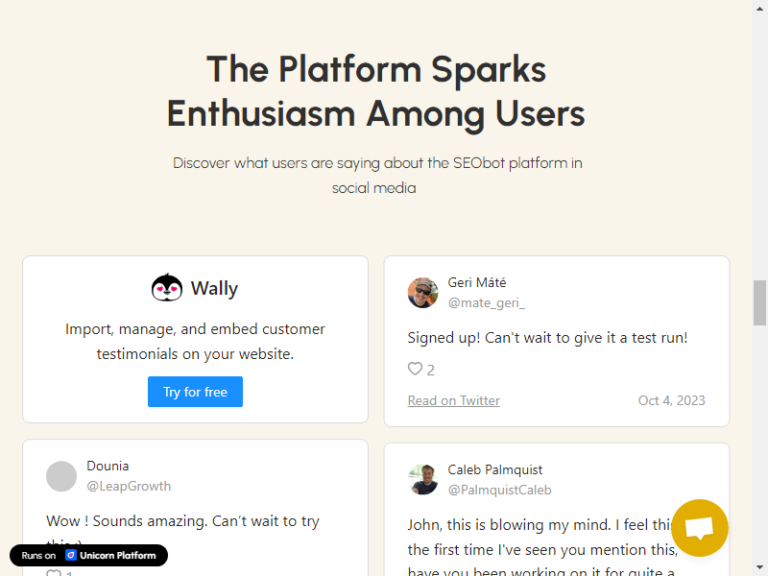Click the heart icon on Geri Máté's tweet
Screen dimensions: 768x576
coord(415,369)
